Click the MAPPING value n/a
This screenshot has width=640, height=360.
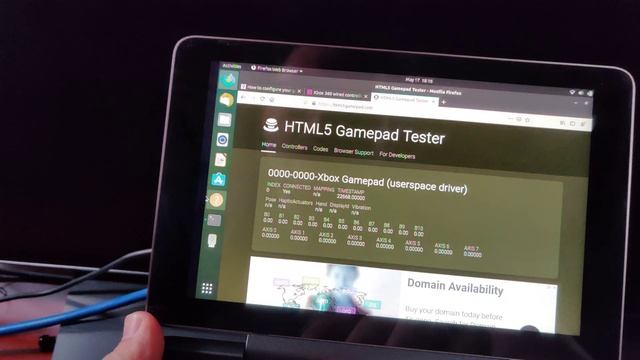pyautogui.click(x=317, y=194)
